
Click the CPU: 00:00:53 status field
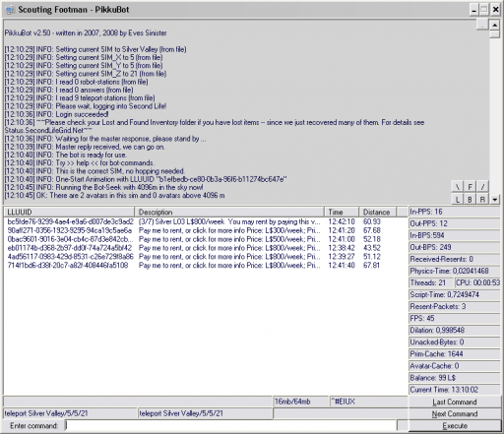(x=477, y=282)
